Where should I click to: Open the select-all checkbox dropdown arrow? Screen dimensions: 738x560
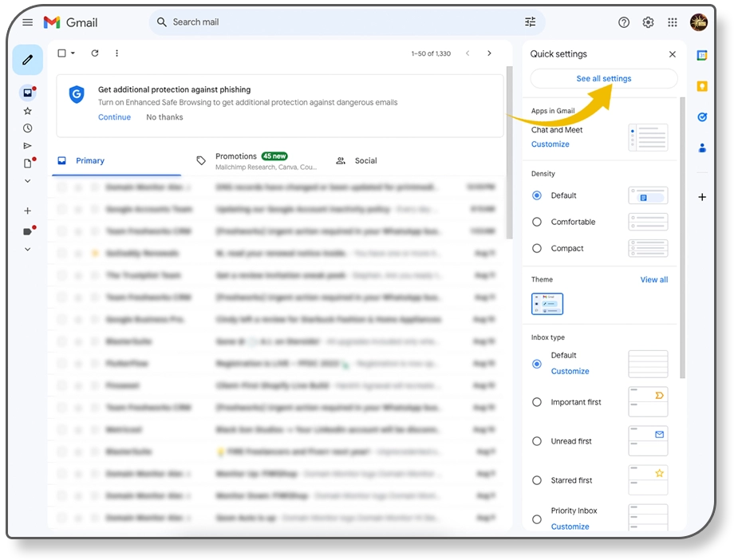pos(73,53)
